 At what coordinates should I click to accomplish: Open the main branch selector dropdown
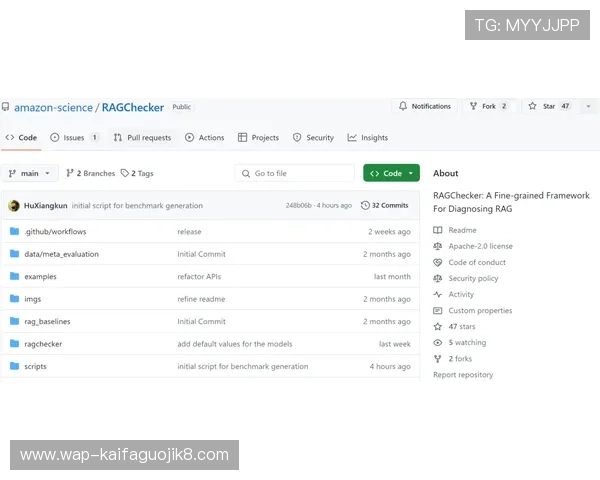click(x=29, y=173)
